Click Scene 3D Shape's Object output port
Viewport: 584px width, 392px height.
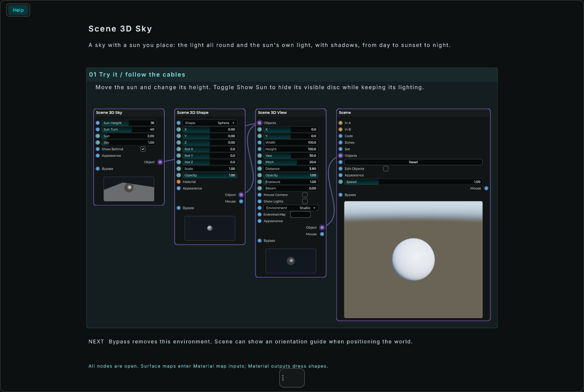[x=241, y=195]
